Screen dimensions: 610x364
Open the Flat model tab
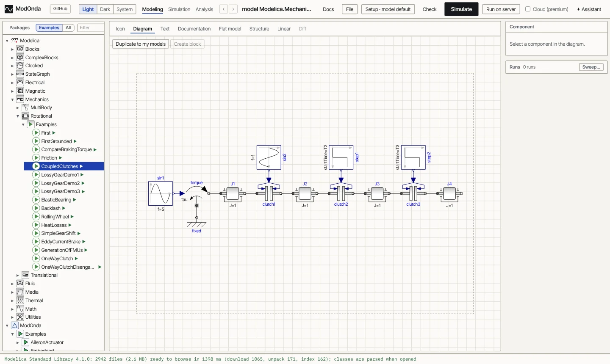(x=230, y=29)
